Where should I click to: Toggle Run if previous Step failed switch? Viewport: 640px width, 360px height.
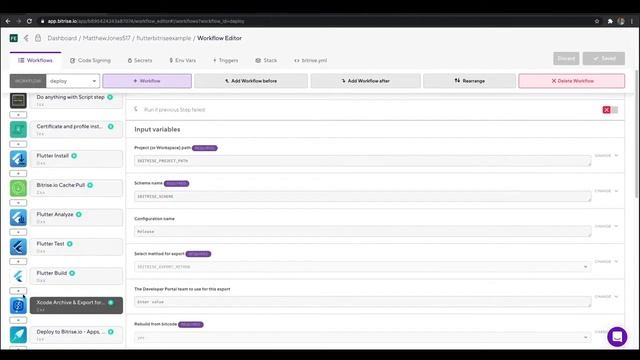[610, 110]
